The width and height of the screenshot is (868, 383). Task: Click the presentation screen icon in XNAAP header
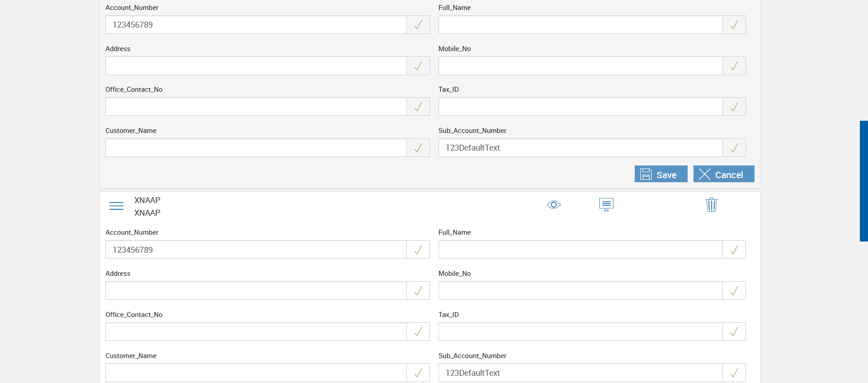pyautogui.click(x=606, y=204)
